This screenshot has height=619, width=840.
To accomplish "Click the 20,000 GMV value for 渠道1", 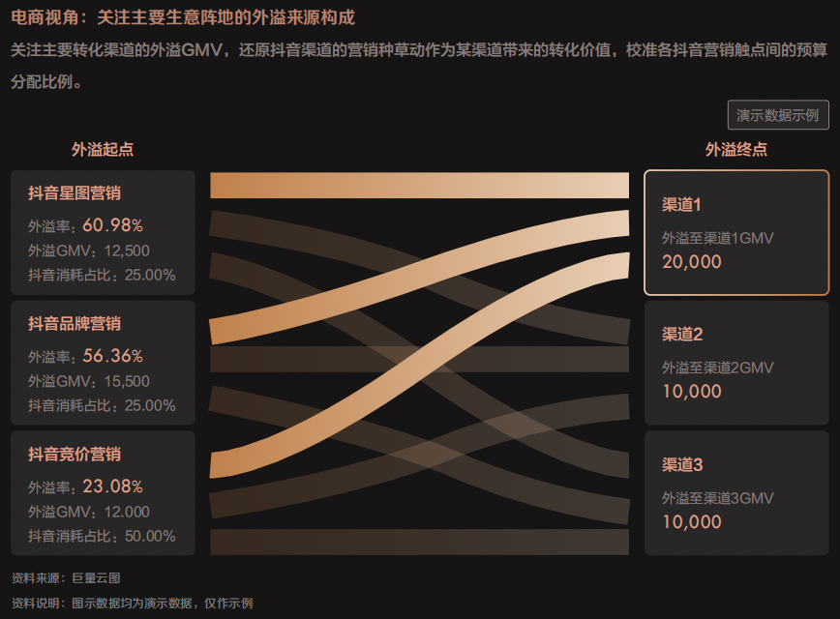I will (x=692, y=262).
